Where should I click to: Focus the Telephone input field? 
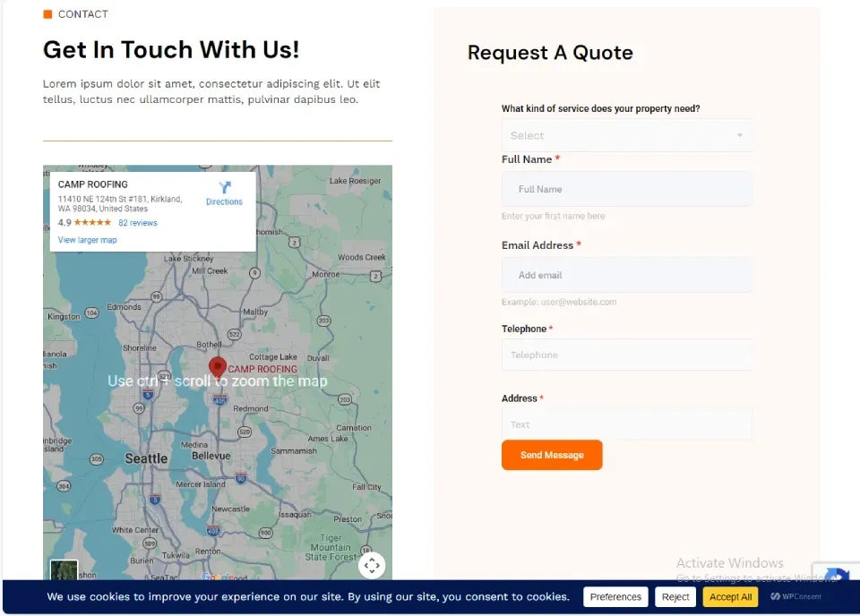coord(627,355)
